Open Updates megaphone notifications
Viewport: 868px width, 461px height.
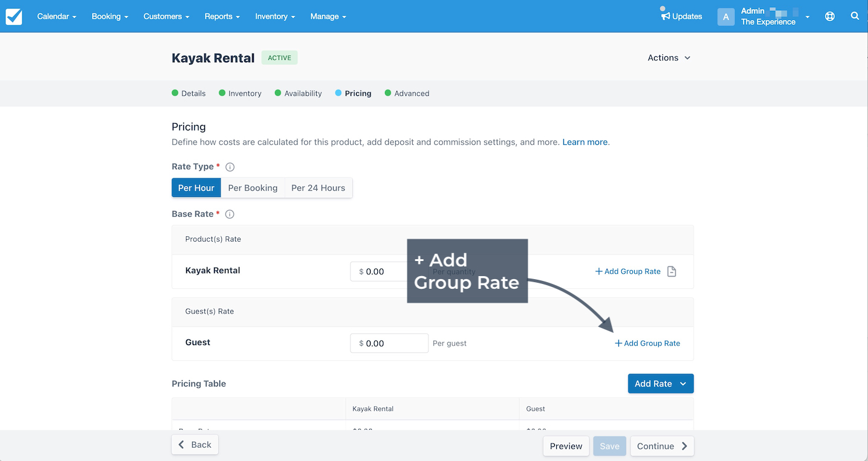681,16
